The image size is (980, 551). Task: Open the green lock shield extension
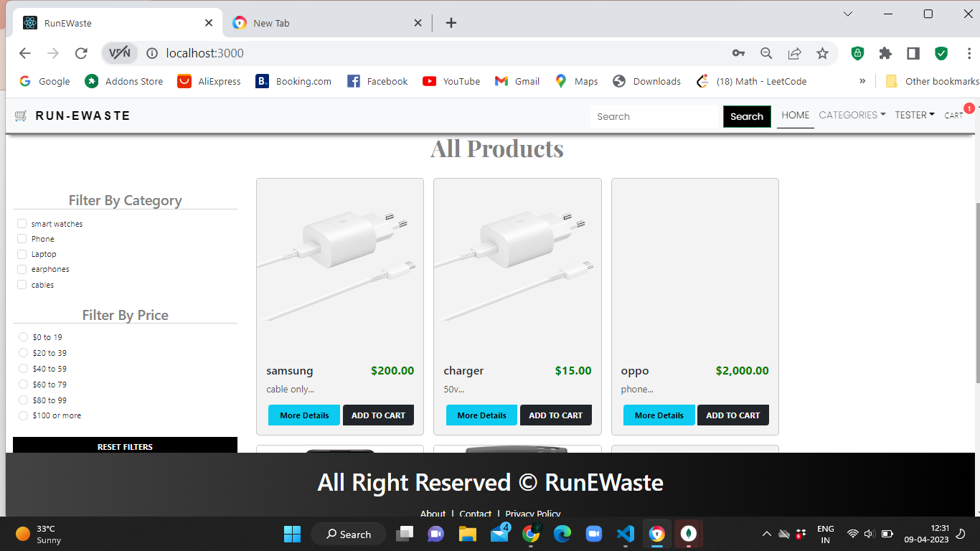[x=857, y=53]
